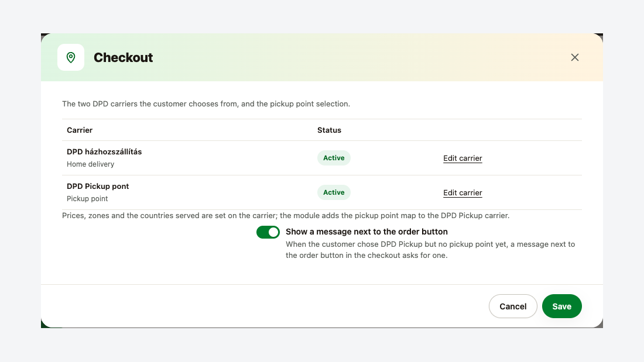
Task: Cancel the Checkout changes
Action: [513, 306]
